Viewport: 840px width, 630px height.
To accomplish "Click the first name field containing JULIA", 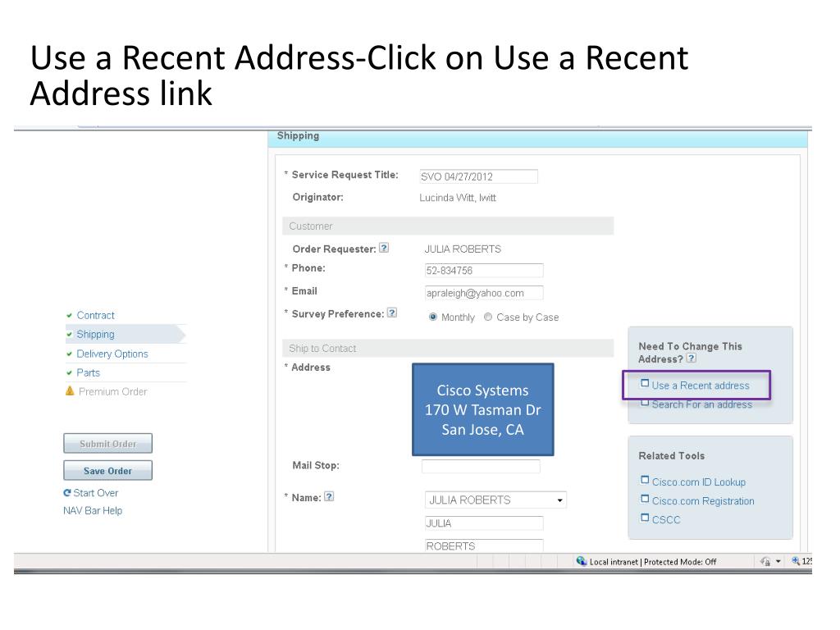I will click(484, 523).
